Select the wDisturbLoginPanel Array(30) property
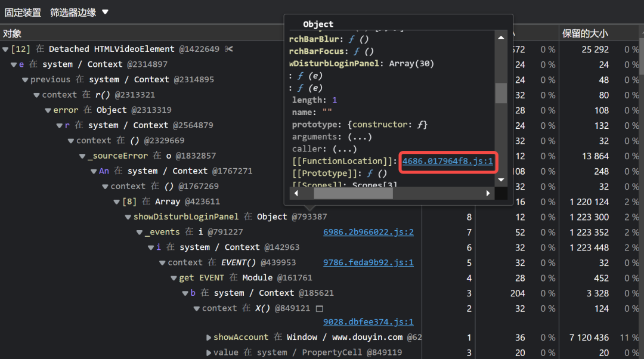 click(362, 64)
